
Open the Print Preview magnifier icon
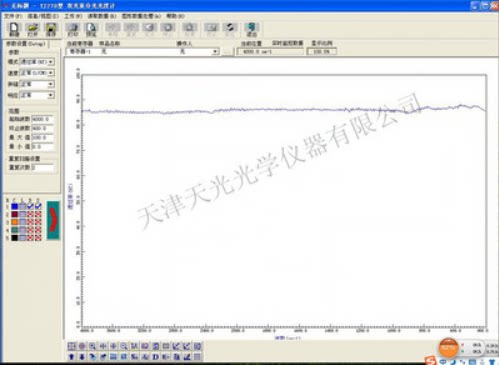91,29
